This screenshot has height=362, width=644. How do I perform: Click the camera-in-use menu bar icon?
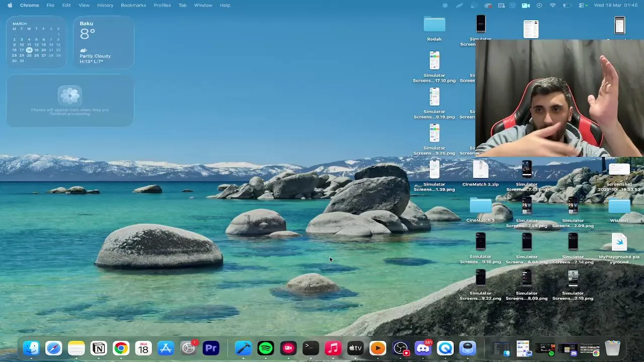point(526,5)
